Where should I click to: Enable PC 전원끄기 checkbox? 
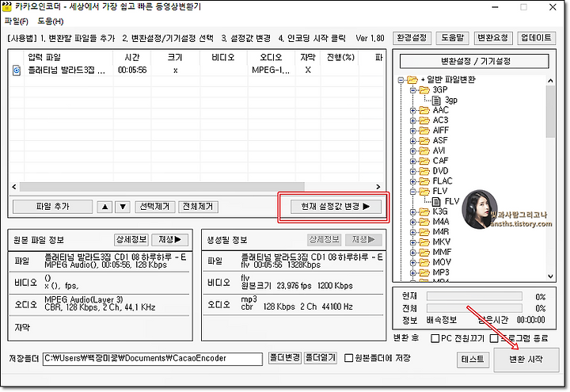point(435,339)
